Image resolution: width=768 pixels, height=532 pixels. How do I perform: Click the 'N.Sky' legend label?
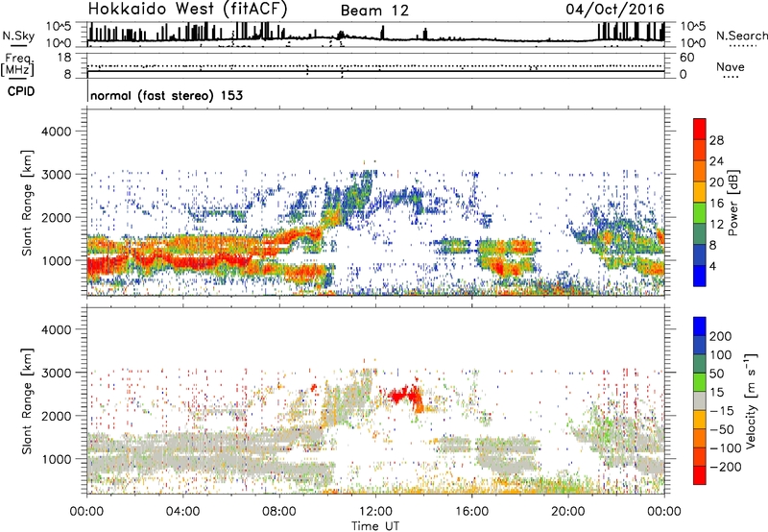pyautogui.click(x=18, y=36)
